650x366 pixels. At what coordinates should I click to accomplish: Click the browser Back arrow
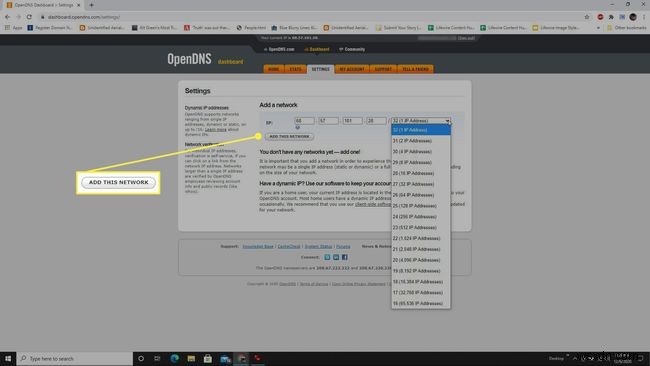[7, 17]
